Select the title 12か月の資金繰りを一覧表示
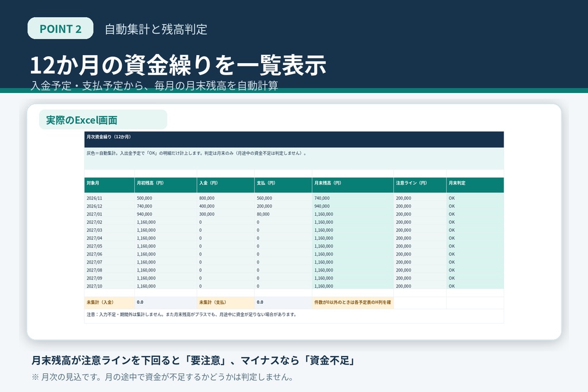Screen dimensions: 588x392 pos(178,65)
